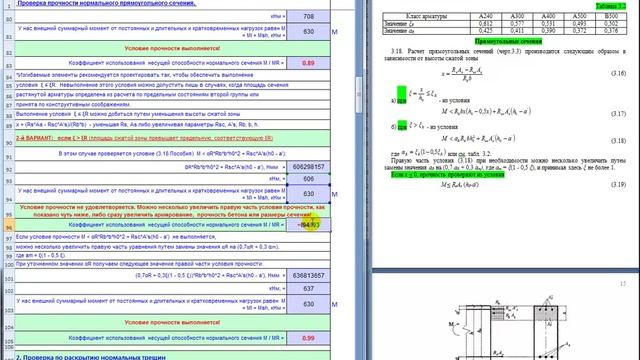Click the 'М' label beside row 81
This screenshot has width=640, height=360.
tap(335, 32)
